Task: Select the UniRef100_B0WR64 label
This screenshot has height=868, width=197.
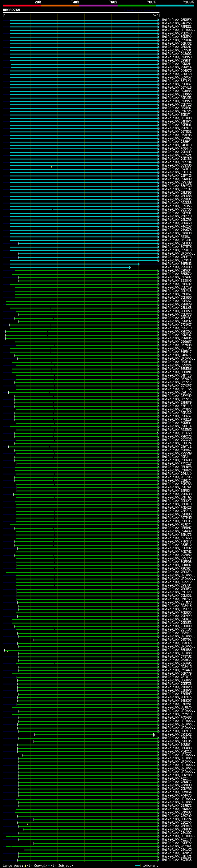Action: (177, 744)
